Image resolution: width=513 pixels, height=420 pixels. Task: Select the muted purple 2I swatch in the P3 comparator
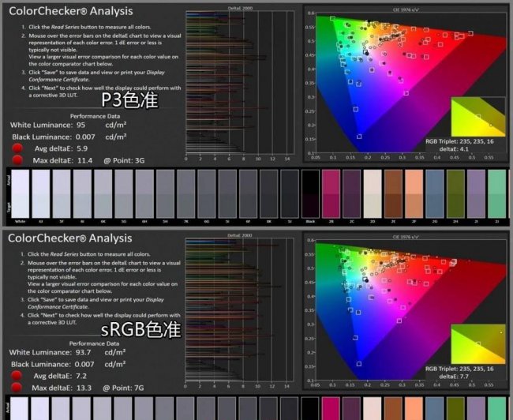[x=477, y=193]
